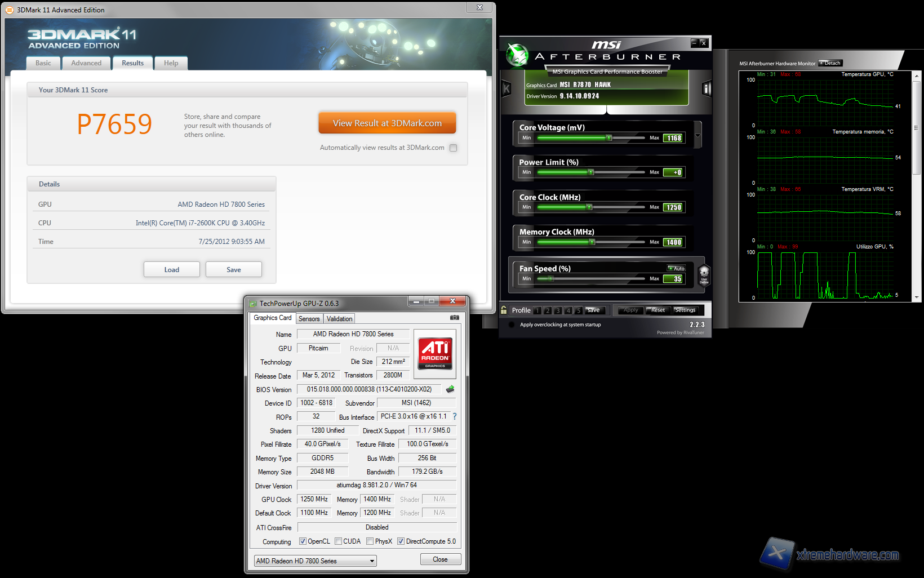Open the Advanced tab in 3DMark 11
The width and height of the screenshot is (924, 578).
tap(86, 63)
